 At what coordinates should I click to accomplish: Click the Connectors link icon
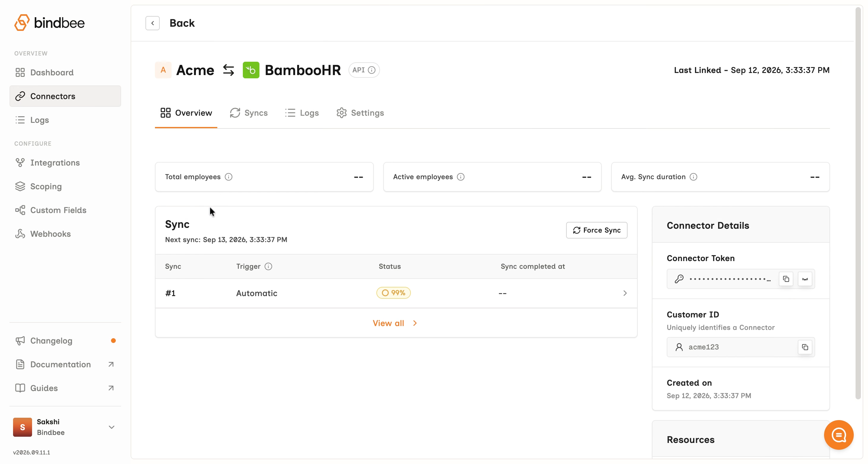(20, 96)
